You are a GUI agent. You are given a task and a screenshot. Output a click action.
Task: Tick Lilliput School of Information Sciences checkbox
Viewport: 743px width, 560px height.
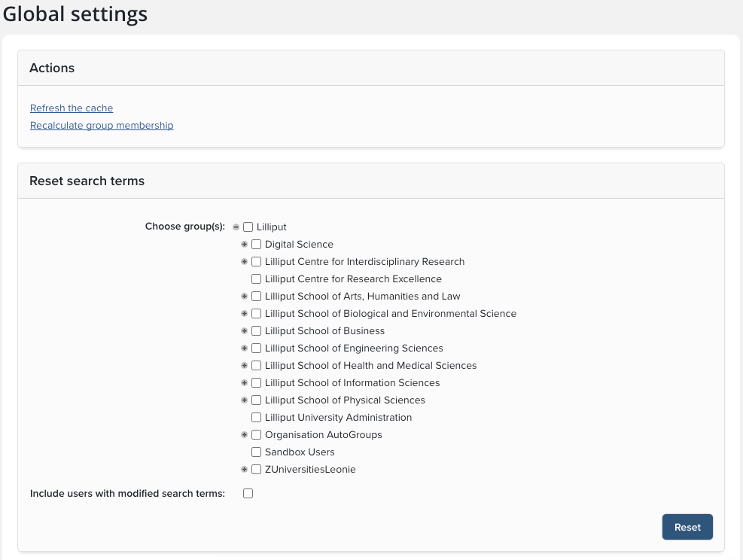(x=257, y=383)
